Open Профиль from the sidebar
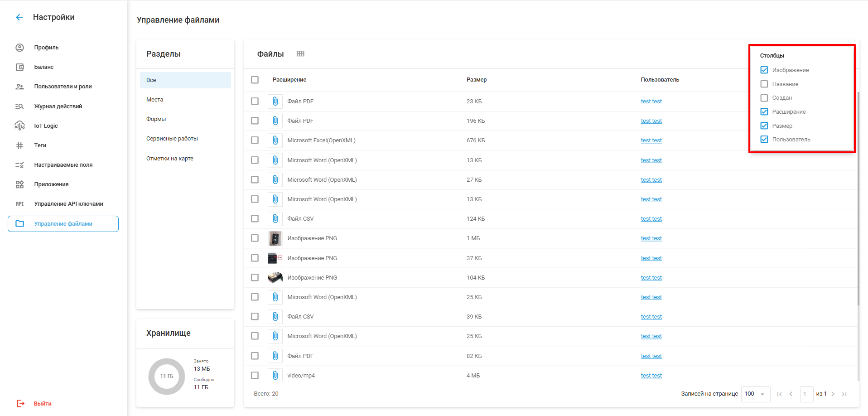The image size is (868, 416). 46,48
